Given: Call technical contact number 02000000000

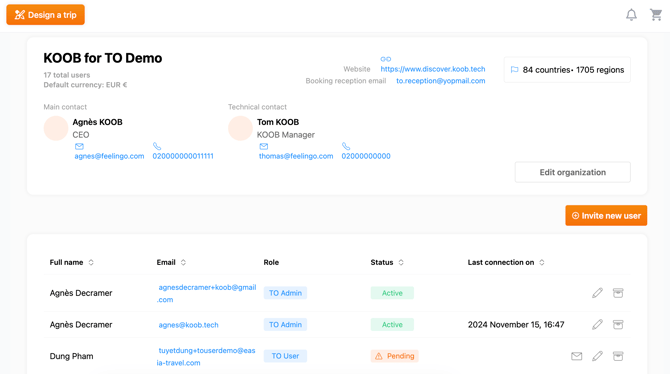Looking at the screenshot, I should [x=366, y=156].
